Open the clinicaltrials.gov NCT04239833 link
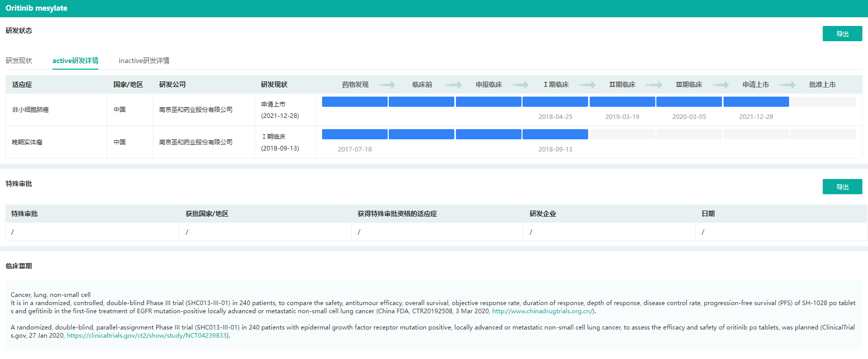The width and height of the screenshot is (868, 359). tap(147, 336)
